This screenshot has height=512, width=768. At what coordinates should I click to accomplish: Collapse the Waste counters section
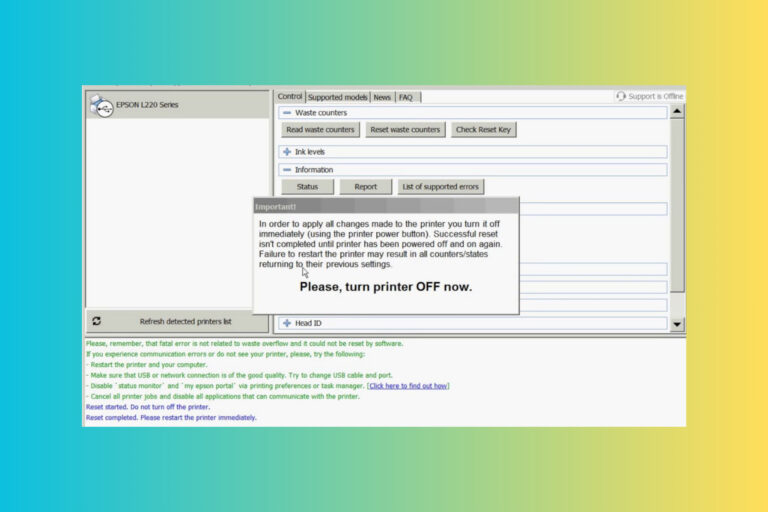(x=287, y=113)
